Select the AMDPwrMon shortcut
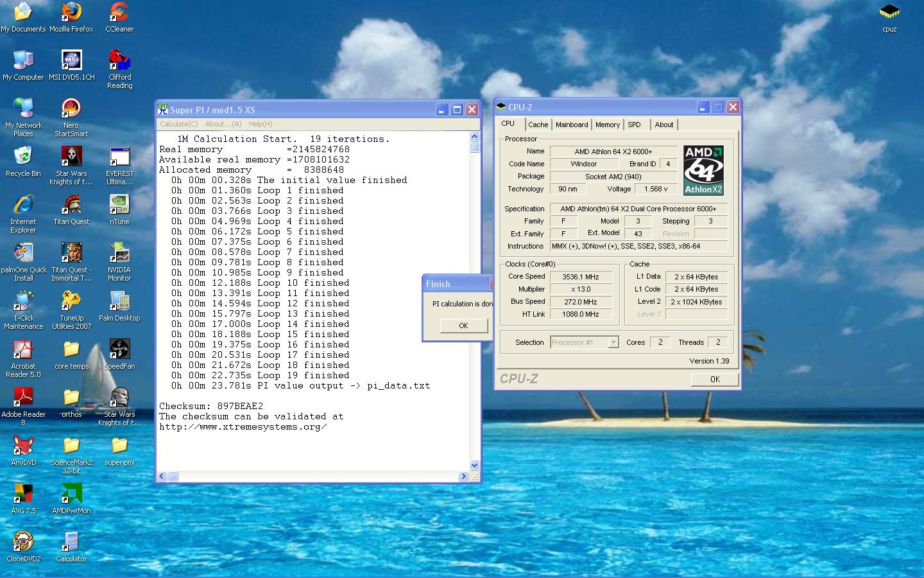This screenshot has height=578, width=924. (71, 499)
